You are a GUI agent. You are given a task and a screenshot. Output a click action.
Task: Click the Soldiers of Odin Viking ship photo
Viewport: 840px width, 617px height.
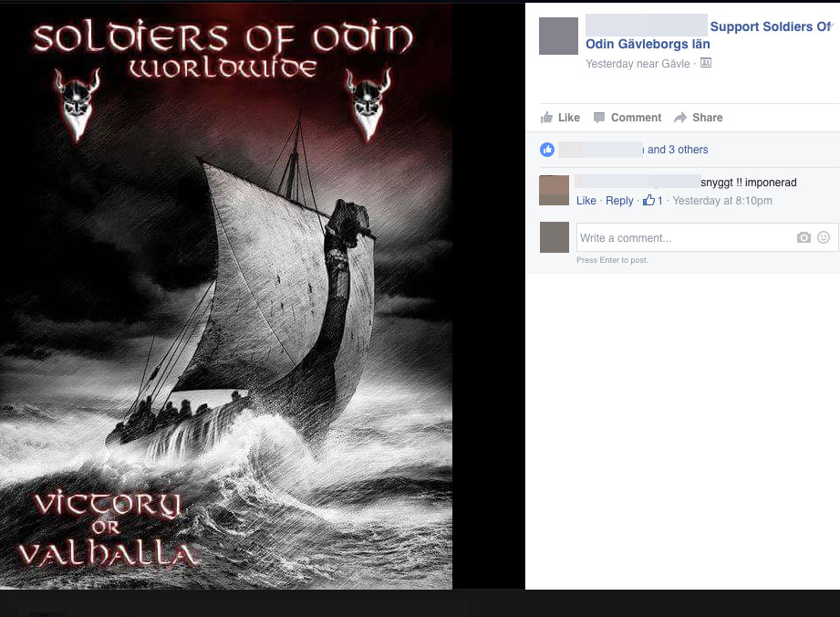(226, 296)
